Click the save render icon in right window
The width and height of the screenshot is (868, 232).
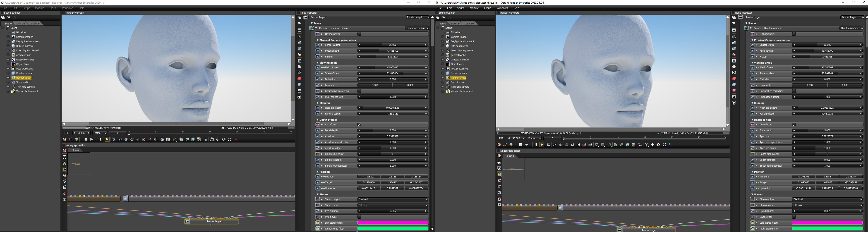(x=622, y=145)
